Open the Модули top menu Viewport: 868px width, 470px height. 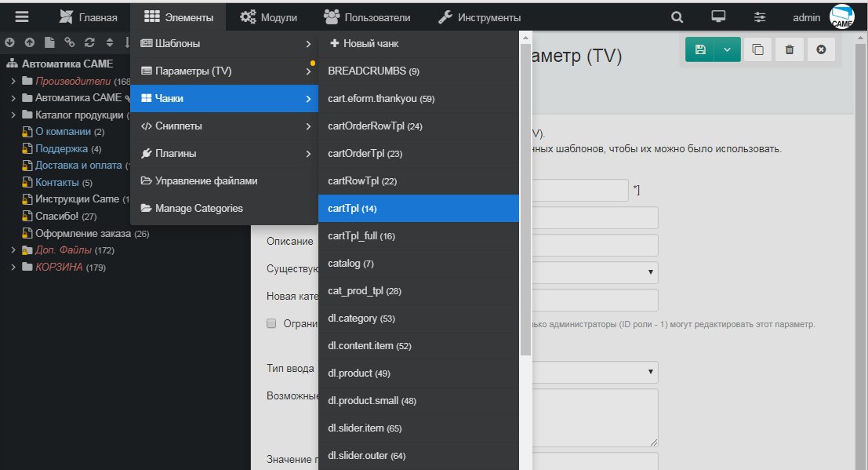[268, 17]
